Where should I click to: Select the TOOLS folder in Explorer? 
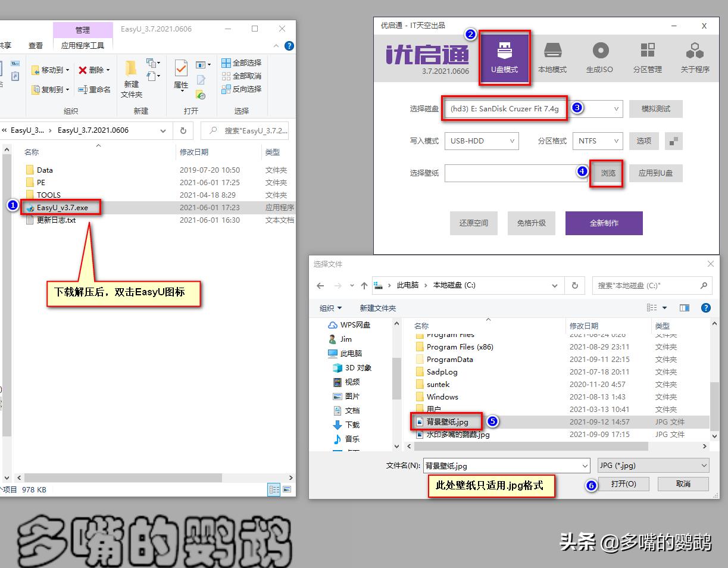(x=49, y=195)
